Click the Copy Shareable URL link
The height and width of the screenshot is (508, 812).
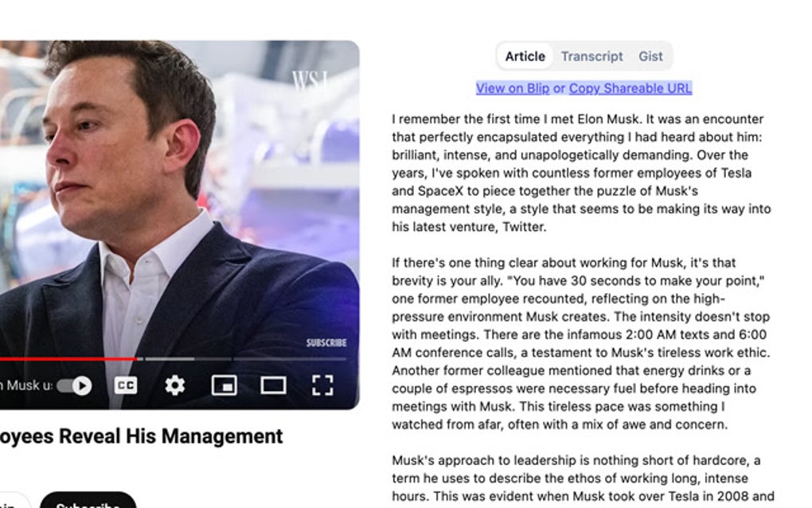tap(630, 88)
